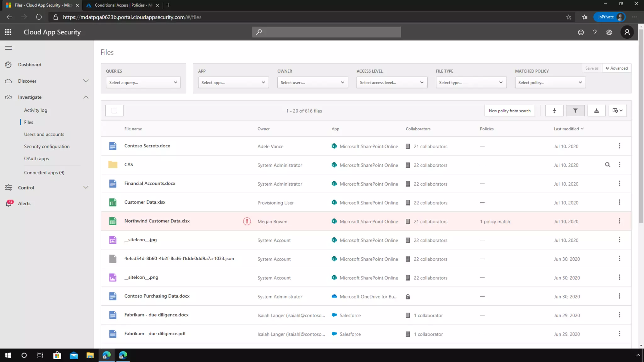Open three-dot menu for Contoso Secrets.docx
Screen dimensions: 644x362
point(619,146)
